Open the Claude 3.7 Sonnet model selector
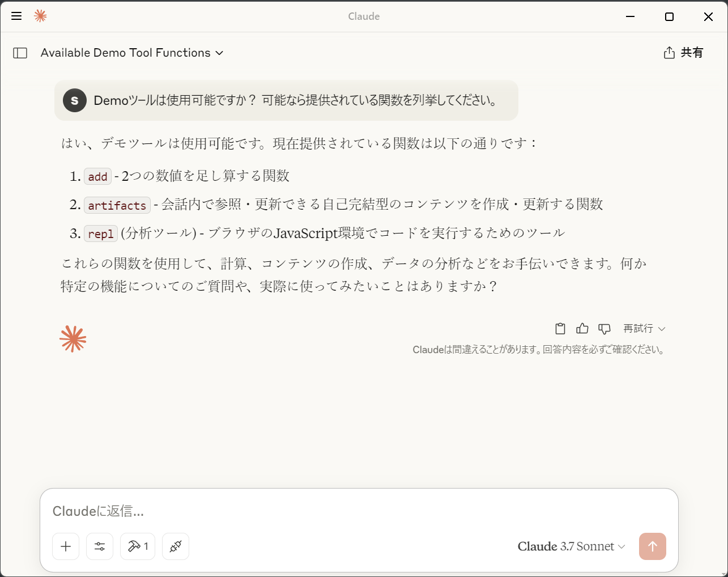728x577 pixels. [x=571, y=546]
